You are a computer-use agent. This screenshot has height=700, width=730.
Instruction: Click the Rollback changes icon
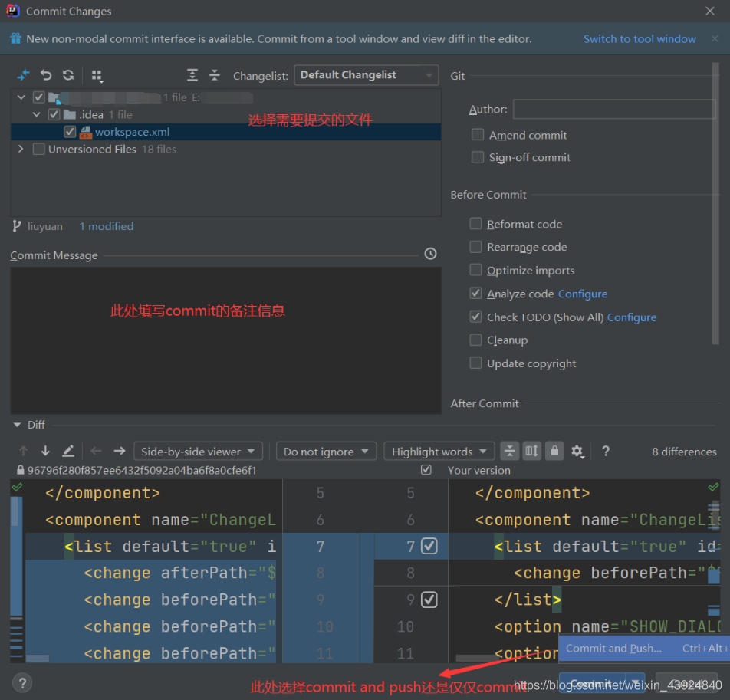coord(46,75)
